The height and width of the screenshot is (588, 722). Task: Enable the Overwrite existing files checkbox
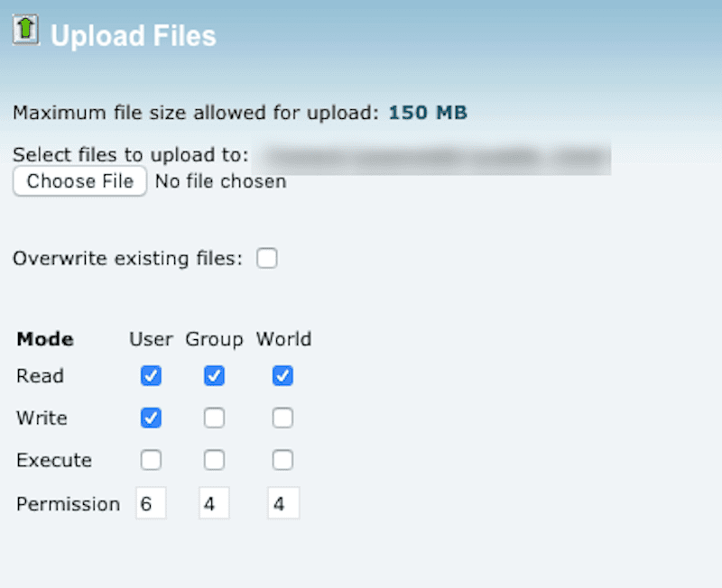[x=267, y=258]
